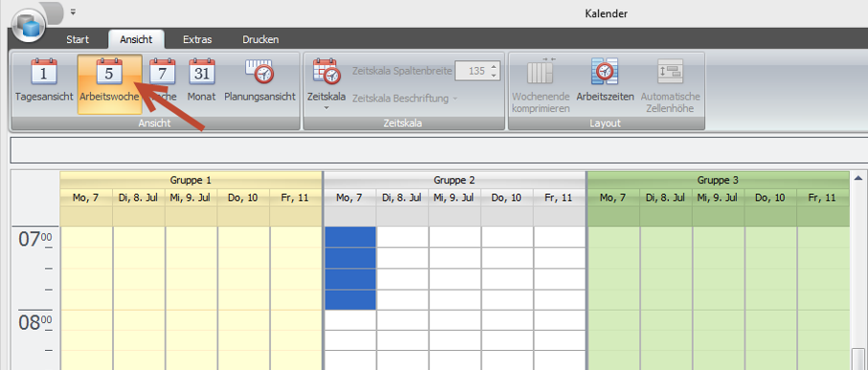
Task: Open the Start ribbon tab
Action: 78,40
